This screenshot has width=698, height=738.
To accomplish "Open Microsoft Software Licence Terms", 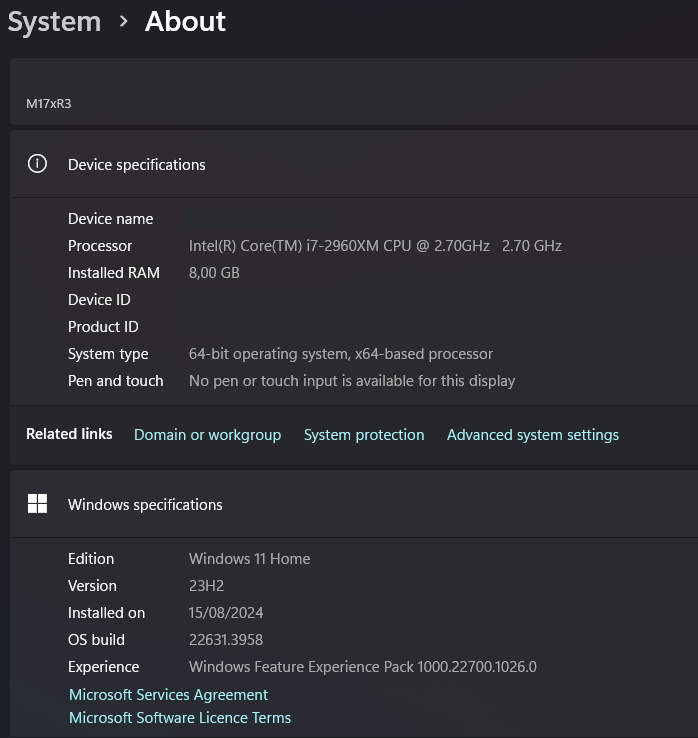I will (180, 718).
